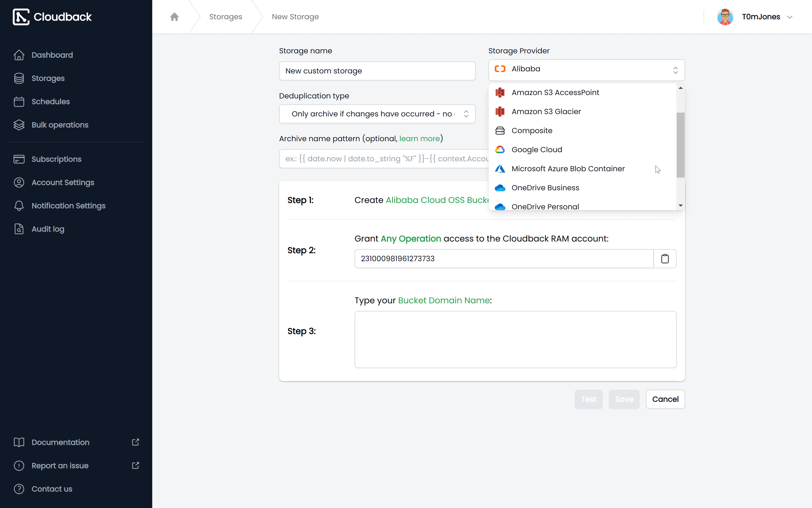
Task: Pick Microsoft Azure Blob Container option
Action: point(582,169)
